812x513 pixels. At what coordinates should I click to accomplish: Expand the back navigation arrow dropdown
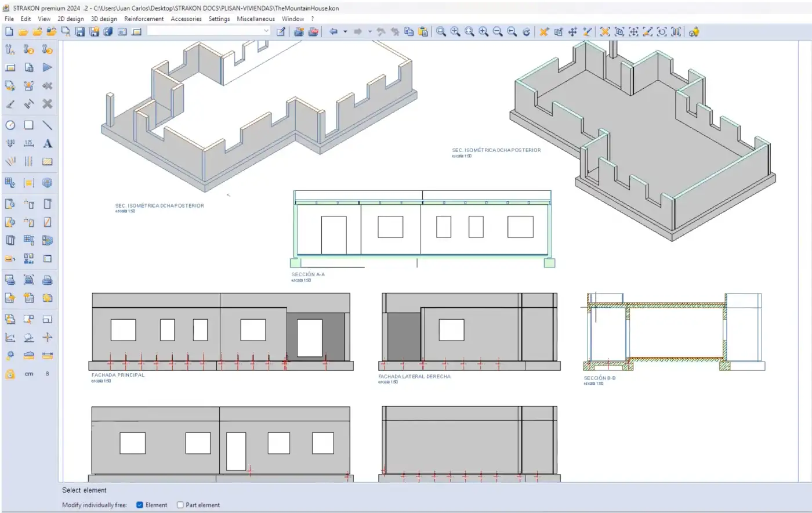point(345,32)
